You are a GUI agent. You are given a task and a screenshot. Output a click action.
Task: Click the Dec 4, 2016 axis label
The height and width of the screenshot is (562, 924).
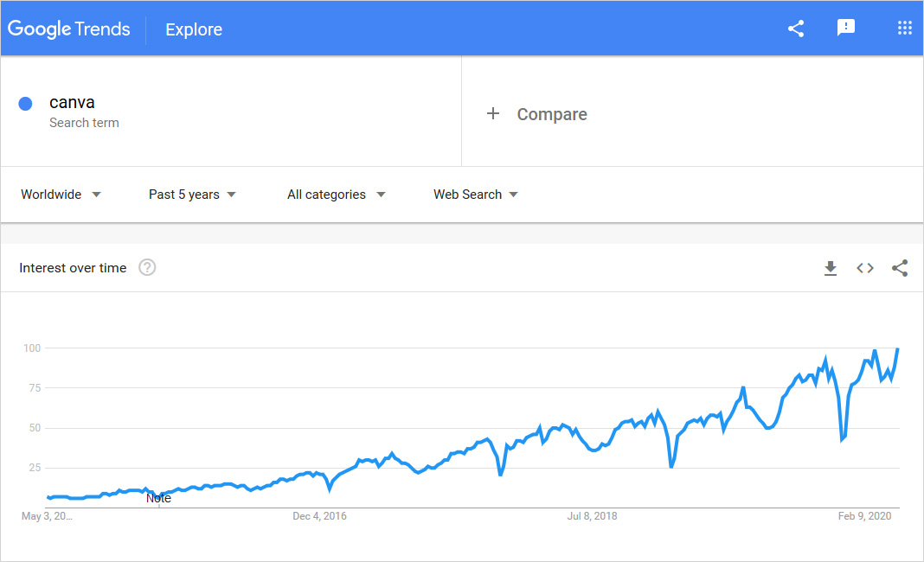coord(319,516)
